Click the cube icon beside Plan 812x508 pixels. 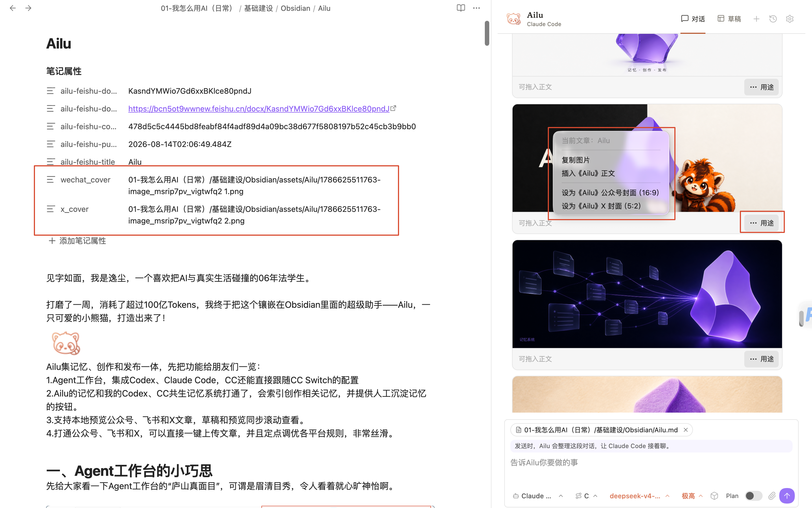pos(714,496)
